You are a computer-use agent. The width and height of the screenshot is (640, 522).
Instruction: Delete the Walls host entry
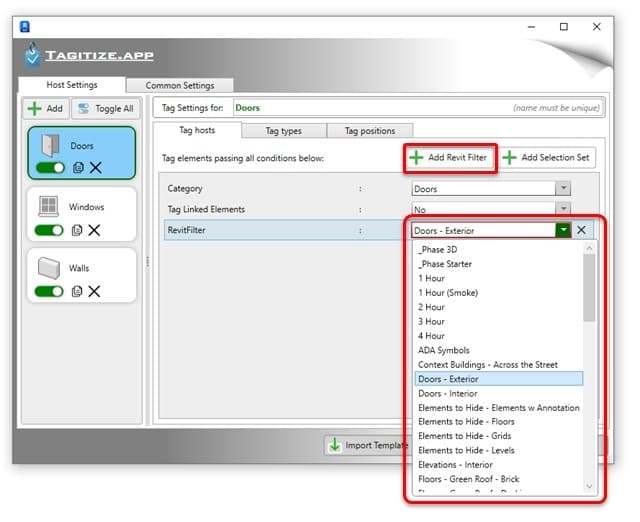[x=94, y=291]
